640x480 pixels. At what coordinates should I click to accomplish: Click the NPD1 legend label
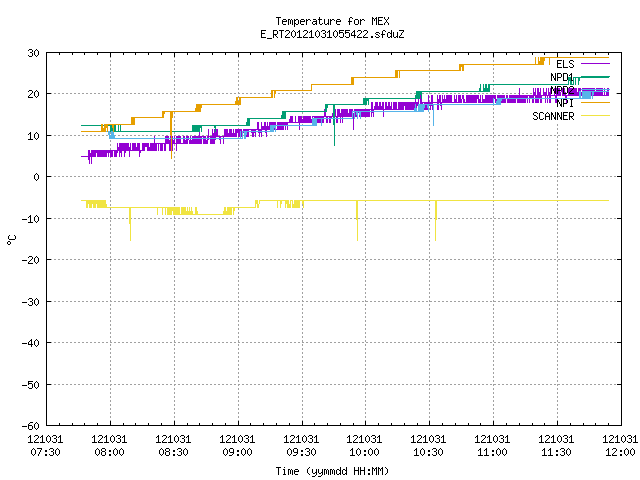(x=562, y=77)
